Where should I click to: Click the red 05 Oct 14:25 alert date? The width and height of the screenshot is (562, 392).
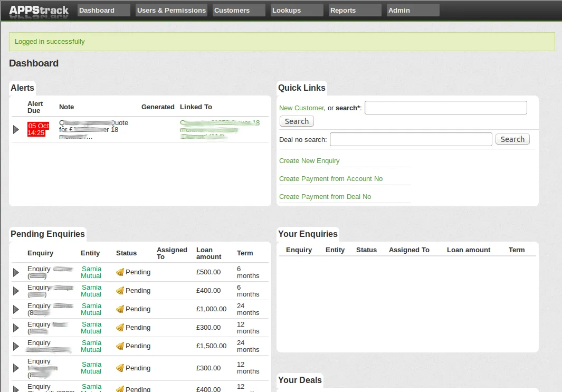pos(38,129)
